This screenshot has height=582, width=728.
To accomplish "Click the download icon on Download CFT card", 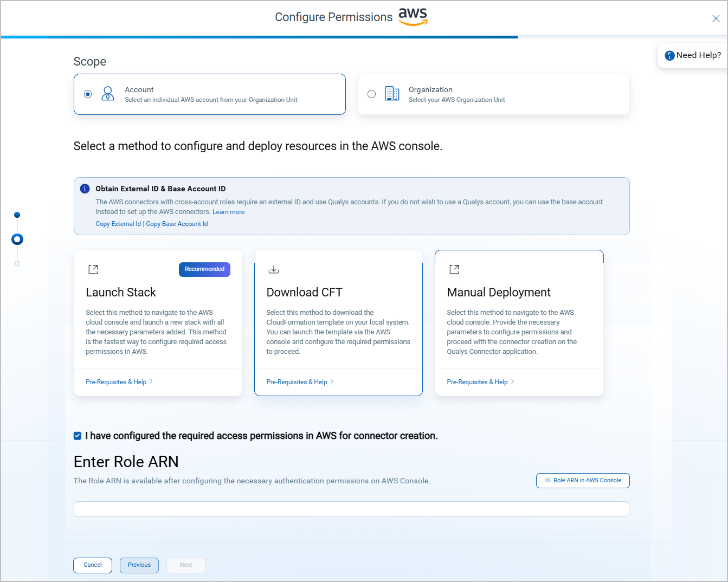I will coord(273,269).
